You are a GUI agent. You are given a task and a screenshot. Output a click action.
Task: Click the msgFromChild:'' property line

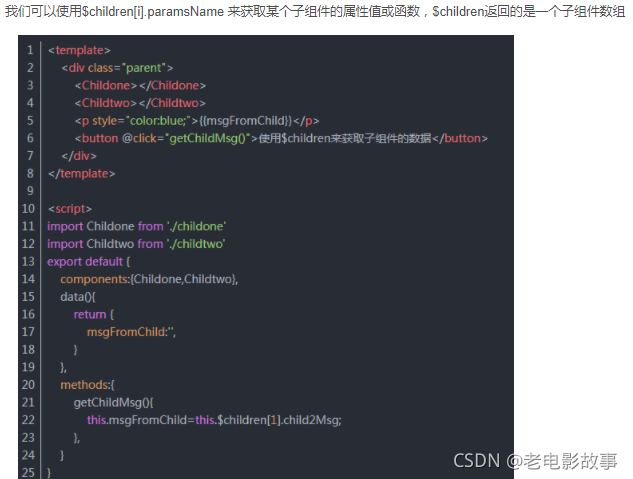[x=131, y=332]
